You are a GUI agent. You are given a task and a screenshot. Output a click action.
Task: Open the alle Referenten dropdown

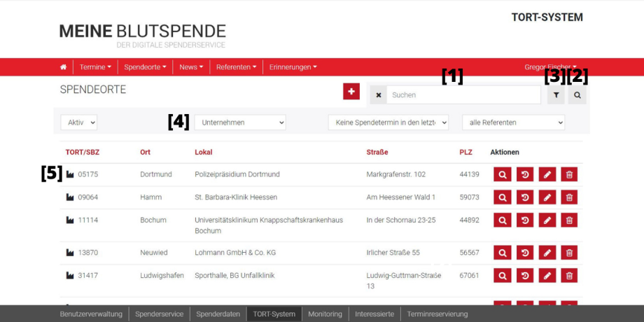513,122
